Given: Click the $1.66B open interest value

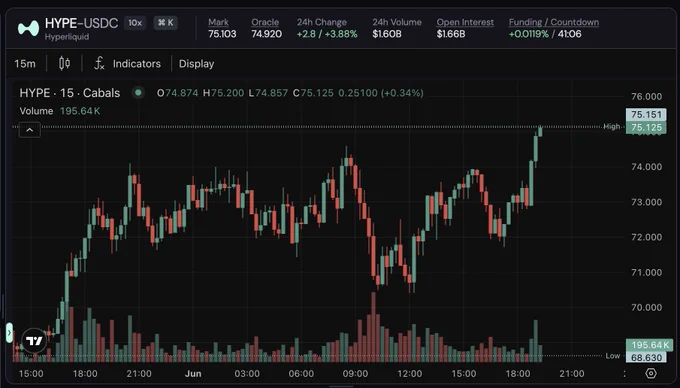Looking at the screenshot, I should point(451,34).
